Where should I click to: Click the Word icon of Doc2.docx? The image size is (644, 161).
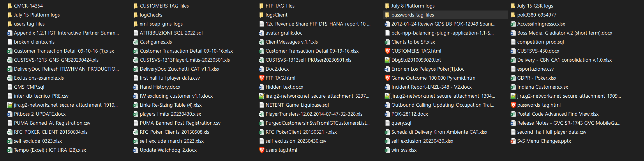(261, 69)
